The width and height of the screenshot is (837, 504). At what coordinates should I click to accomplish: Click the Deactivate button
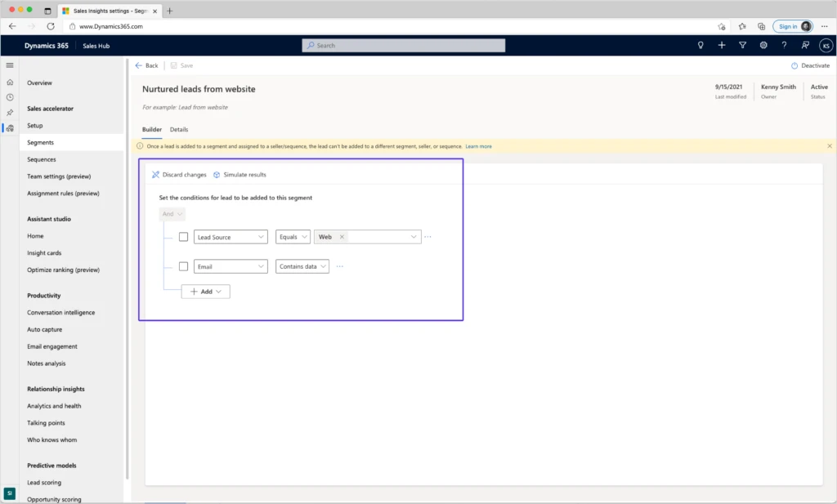[810, 65]
